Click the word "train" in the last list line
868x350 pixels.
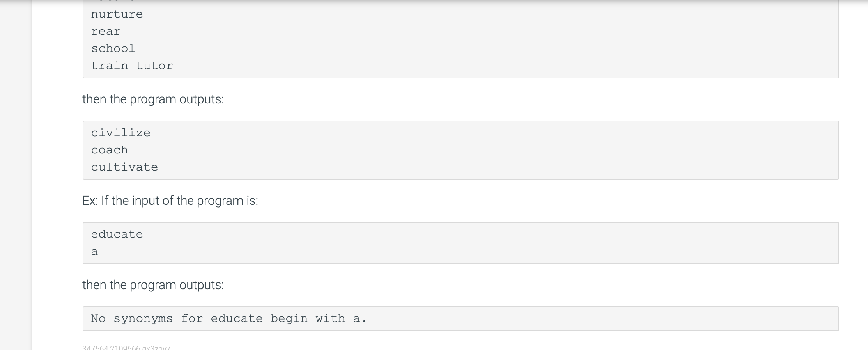pos(110,66)
